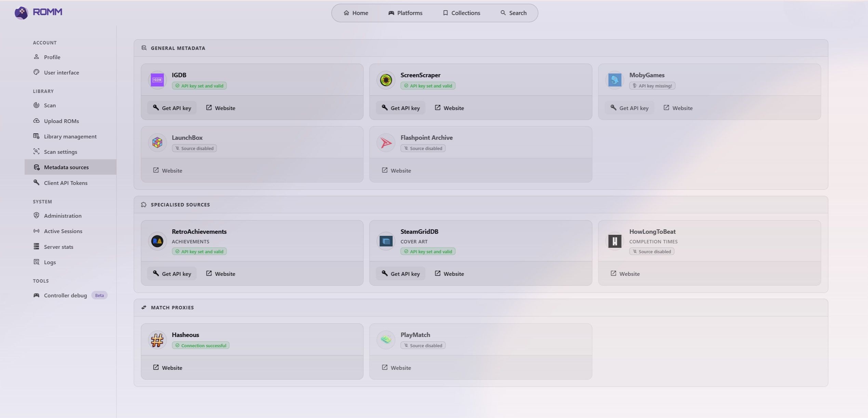Click the Beta badge beside Controller debug
The image size is (868, 418).
[99, 295]
